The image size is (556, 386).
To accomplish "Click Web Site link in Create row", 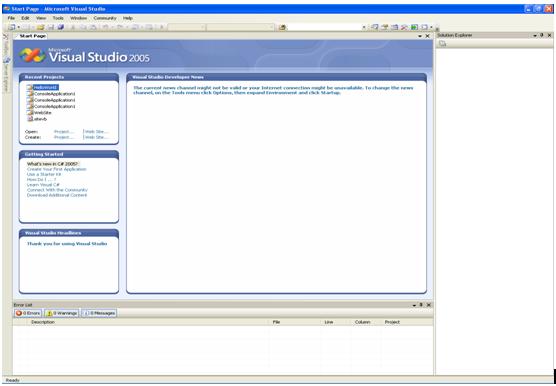I will tap(96, 137).
